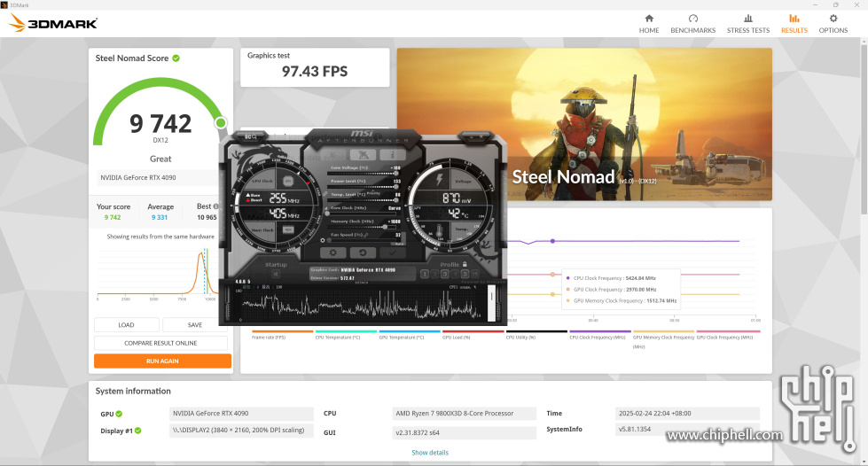Click Afterburner reset button
868x466 pixels.
(x=363, y=252)
